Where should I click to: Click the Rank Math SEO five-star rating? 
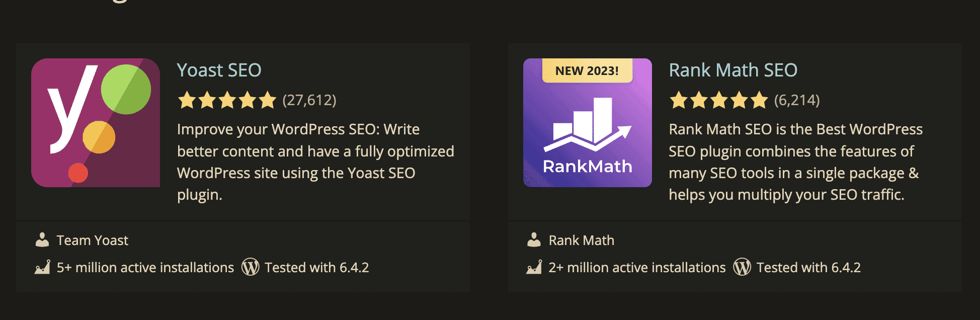719,100
